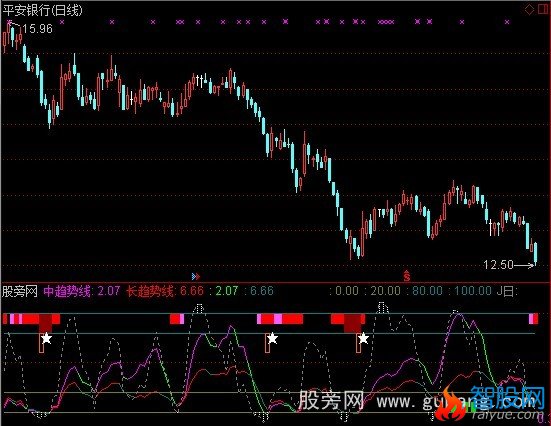Click the 平安银行(日线) chart title
The image size is (551, 426).
43,10
